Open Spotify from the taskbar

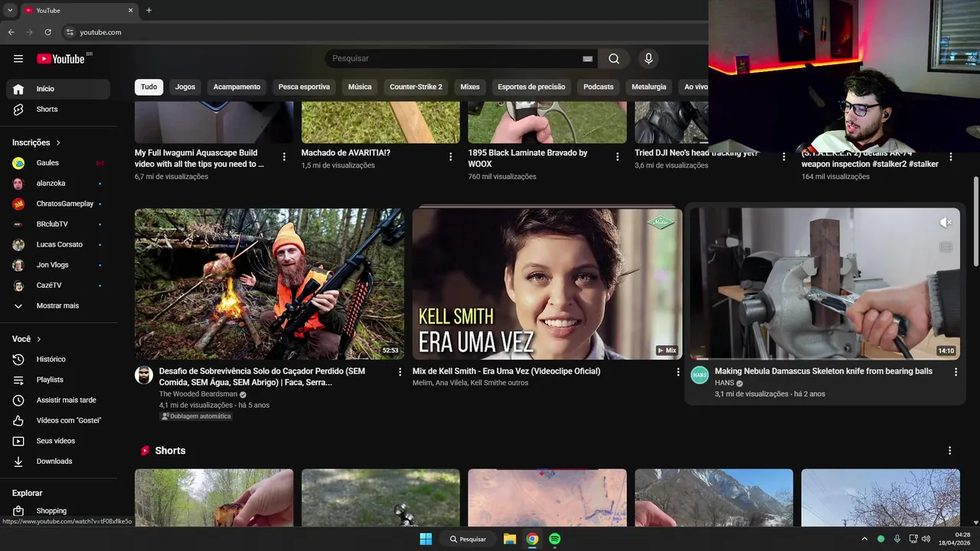coord(554,539)
